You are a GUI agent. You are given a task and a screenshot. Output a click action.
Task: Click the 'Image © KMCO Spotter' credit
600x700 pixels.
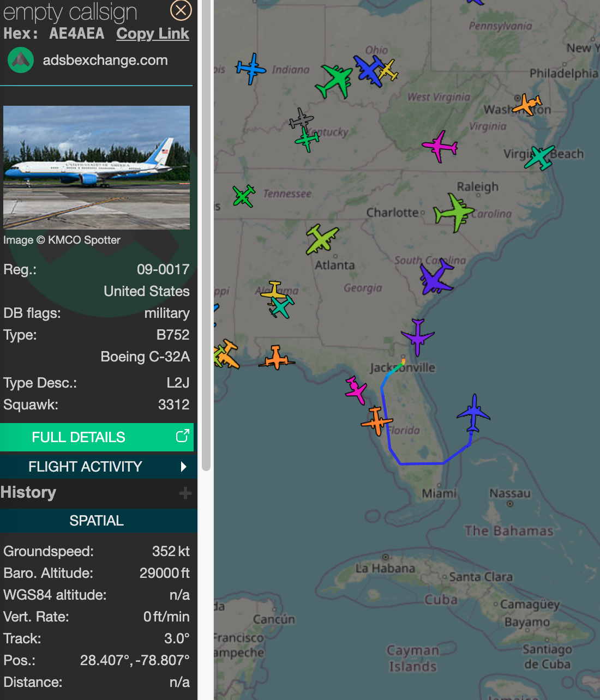62,240
